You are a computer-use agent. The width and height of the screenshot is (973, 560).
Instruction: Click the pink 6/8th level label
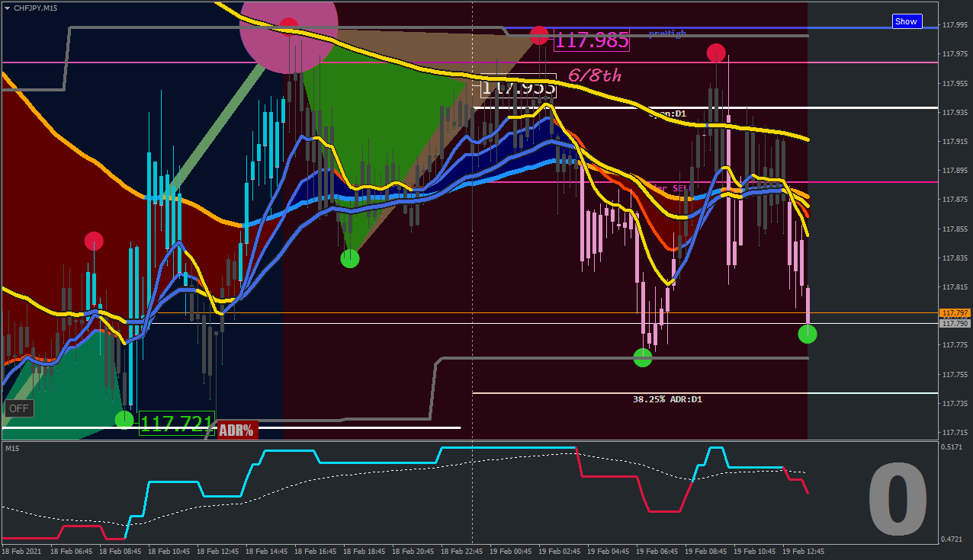(x=595, y=75)
